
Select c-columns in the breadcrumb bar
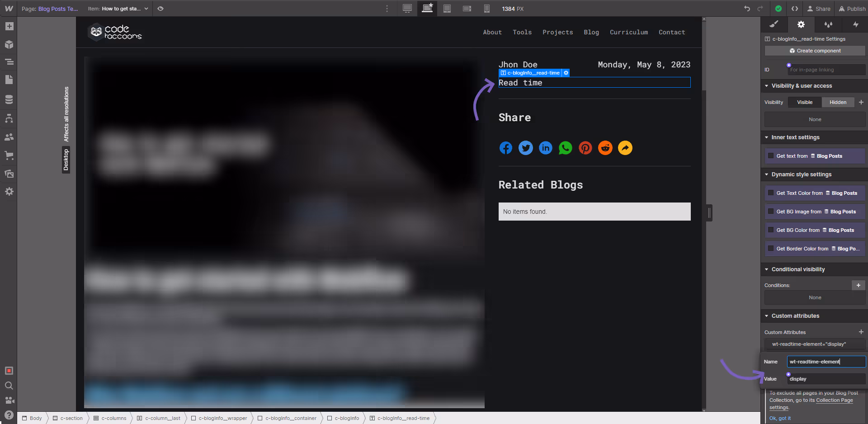[110, 418]
